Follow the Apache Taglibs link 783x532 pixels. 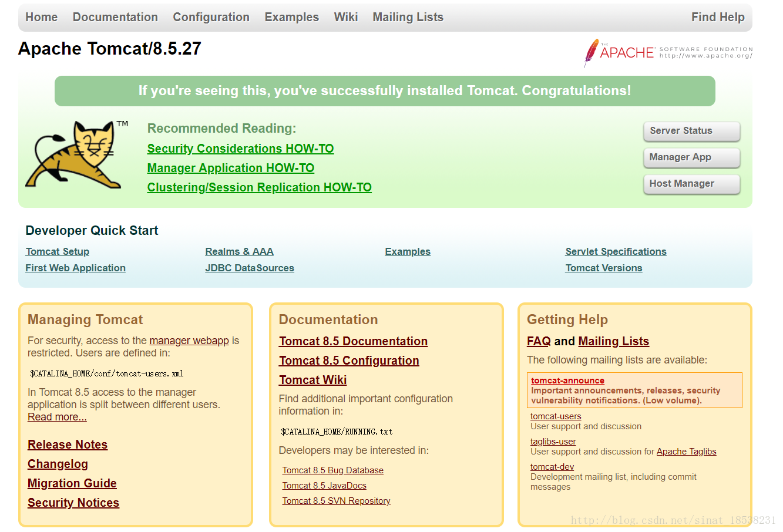(x=686, y=452)
